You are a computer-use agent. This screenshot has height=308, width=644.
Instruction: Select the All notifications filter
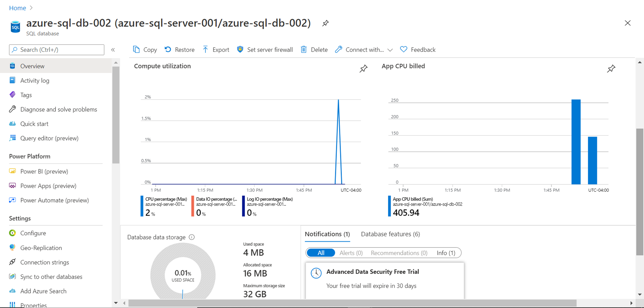[x=321, y=253]
